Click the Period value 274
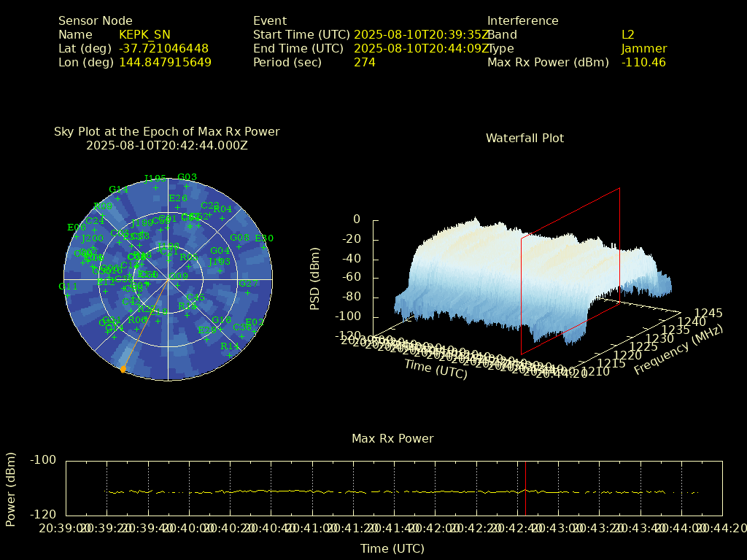The height and width of the screenshot is (560, 747). point(364,63)
